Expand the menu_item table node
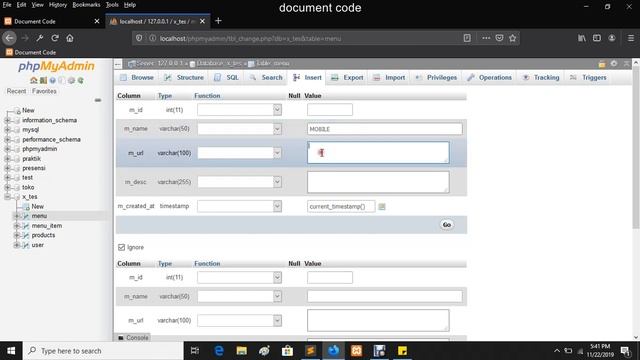This screenshot has height=360, width=640. click(17, 226)
